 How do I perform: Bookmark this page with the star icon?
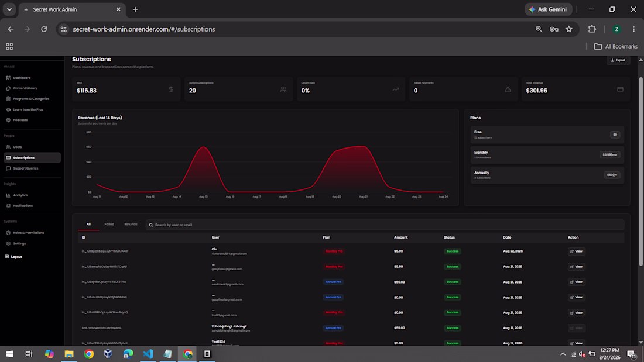(569, 29)
